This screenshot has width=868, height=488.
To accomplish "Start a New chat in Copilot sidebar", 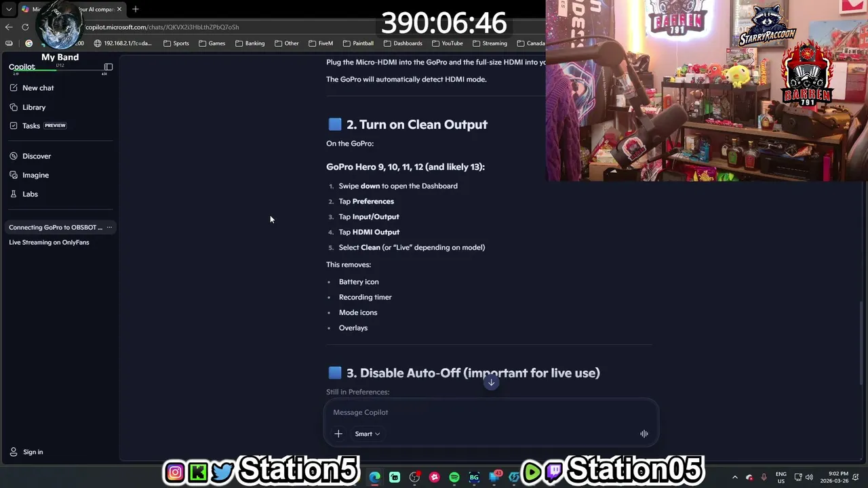I will tap(38, 88).
